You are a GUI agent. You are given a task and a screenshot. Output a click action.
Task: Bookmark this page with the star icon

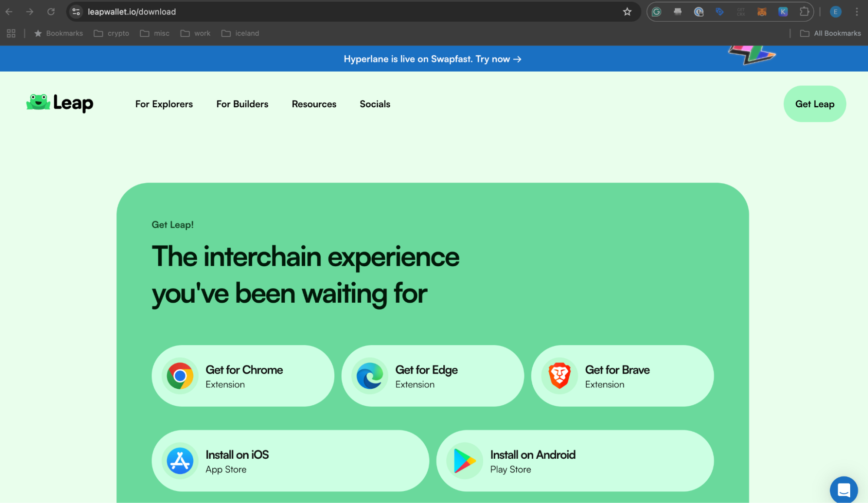coord(627,12)
